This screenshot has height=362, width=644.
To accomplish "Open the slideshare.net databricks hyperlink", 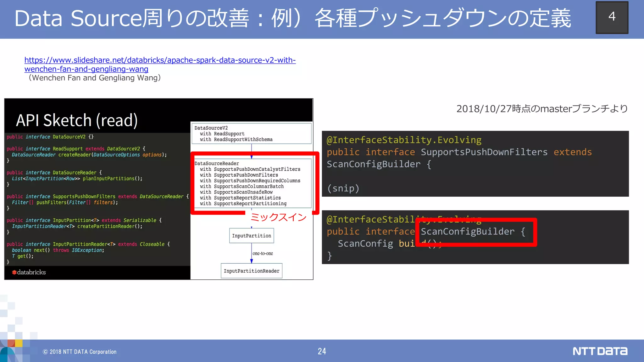I will pos(160,60).
